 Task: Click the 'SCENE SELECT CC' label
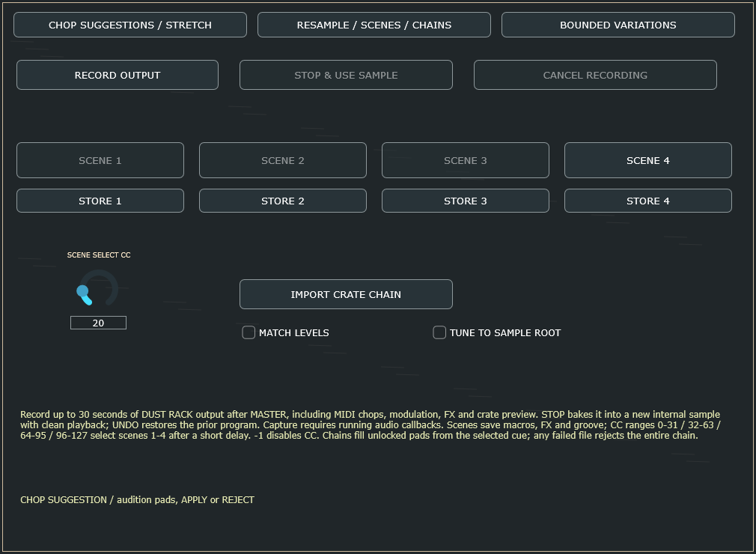tap(99, 255)
